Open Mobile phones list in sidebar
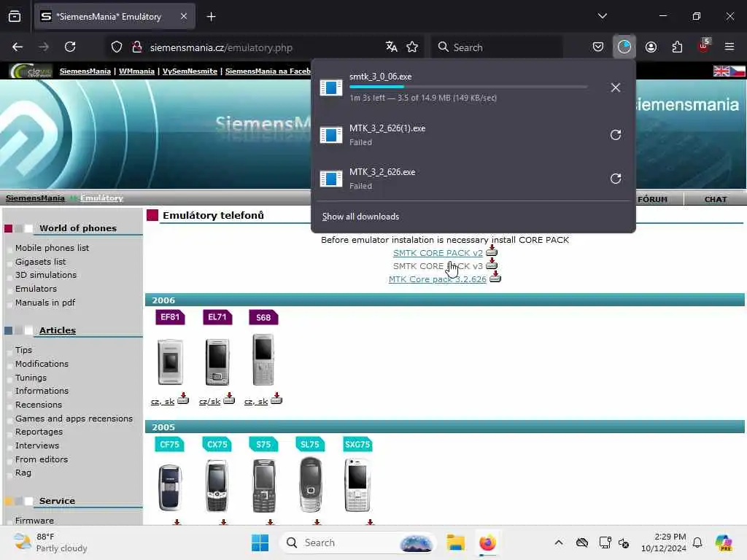This screenshot has height=560, width=747. pyautogui.click(x=52, y=248)
